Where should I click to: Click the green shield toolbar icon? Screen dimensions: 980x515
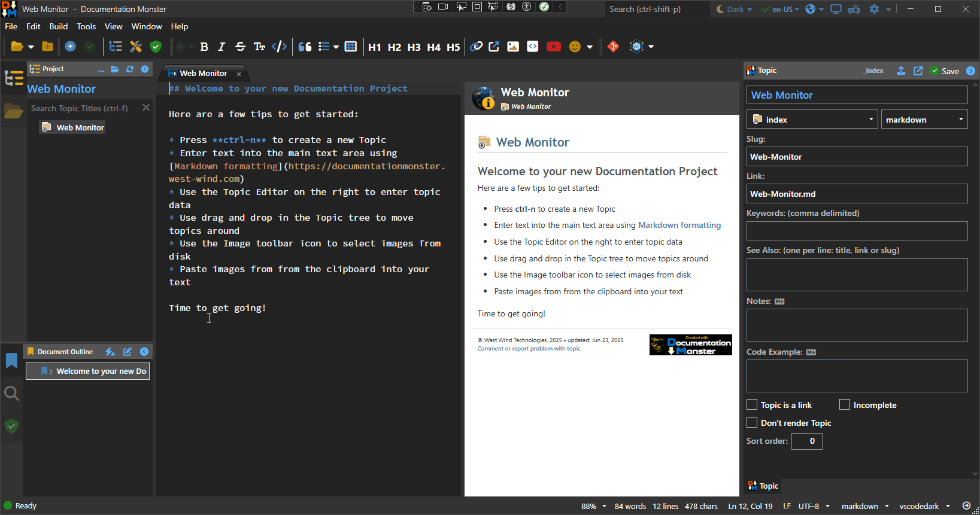(156, 47)
